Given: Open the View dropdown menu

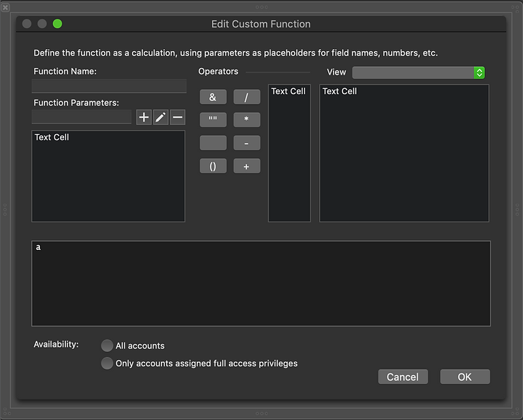Looking at the screenshot, I should pos(418,73).
